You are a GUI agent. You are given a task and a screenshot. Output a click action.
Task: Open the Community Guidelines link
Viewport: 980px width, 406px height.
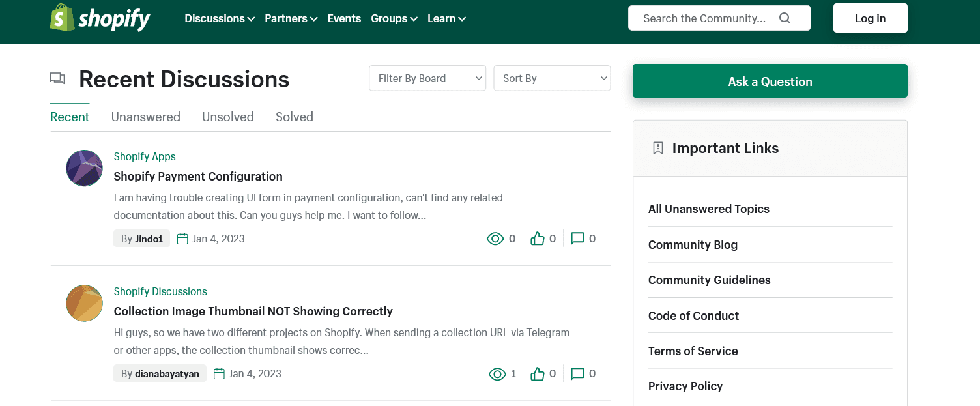tap(709, 280)
